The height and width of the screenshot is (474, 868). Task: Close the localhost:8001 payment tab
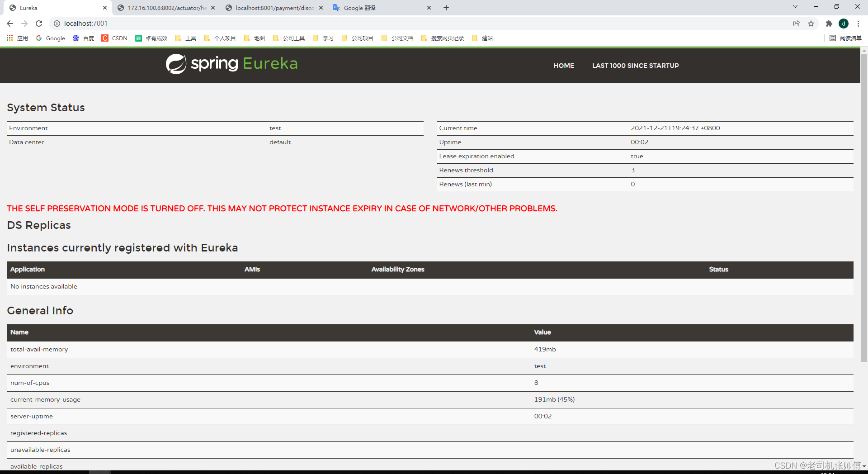pyautogui.click(x=321, y=8)
